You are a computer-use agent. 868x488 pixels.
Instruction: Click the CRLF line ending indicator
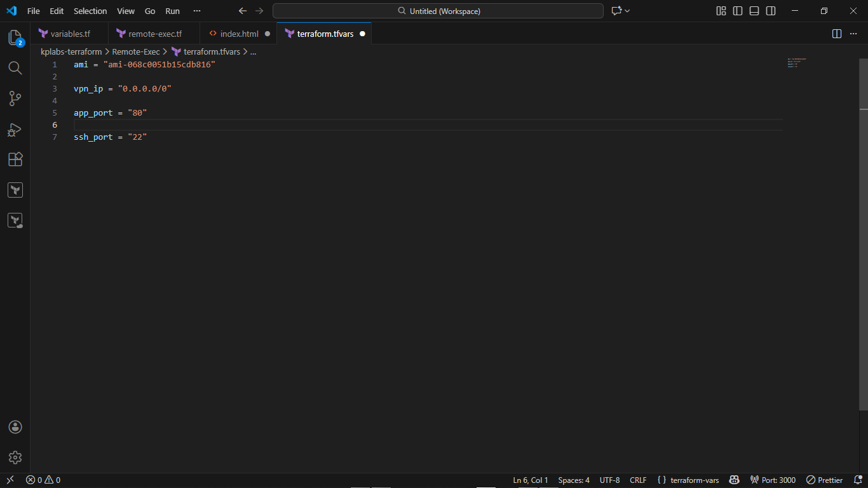[x=638, y=480]
